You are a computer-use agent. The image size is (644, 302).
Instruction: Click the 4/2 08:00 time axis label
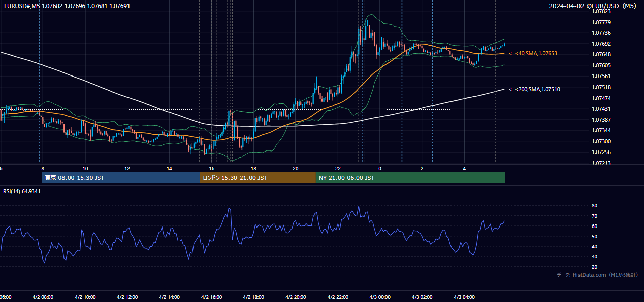pos(43,297)
